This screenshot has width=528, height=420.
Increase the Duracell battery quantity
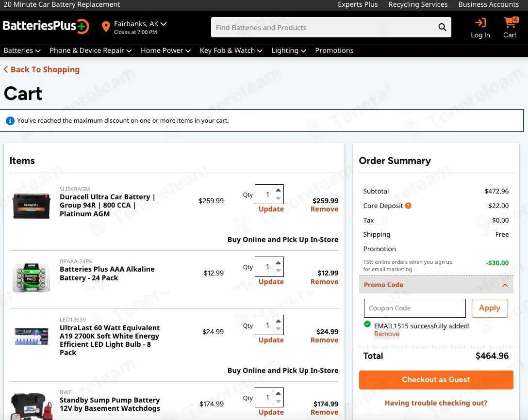point(278,191)
